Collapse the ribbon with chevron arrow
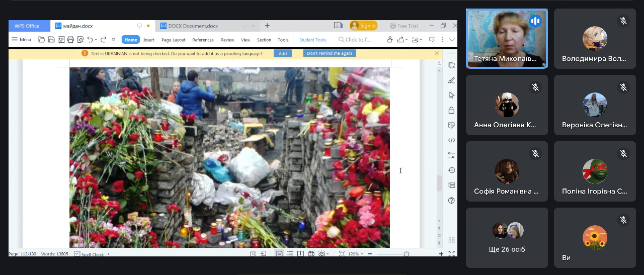 click(452, 40)
